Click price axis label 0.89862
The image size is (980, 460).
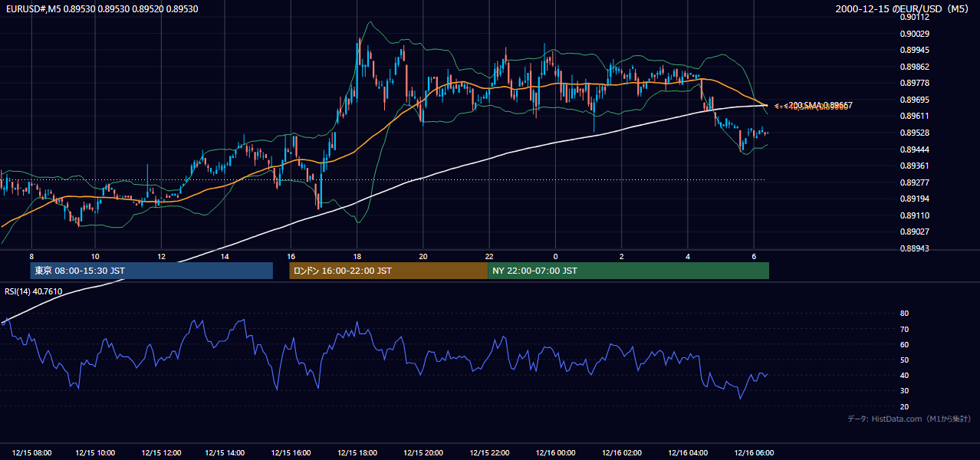915,67
